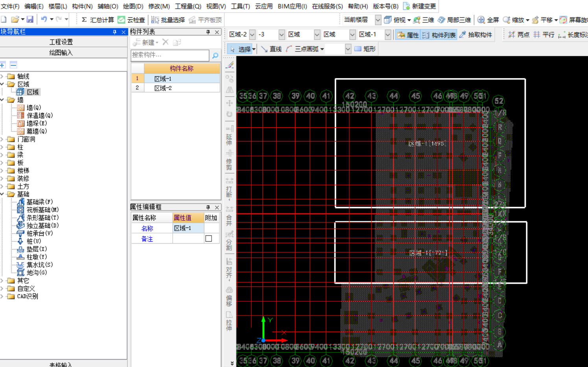This screenshot has height=367, width=588.
Task: Select 筏板基础(M) in the navigation tree
Action: 42,210
